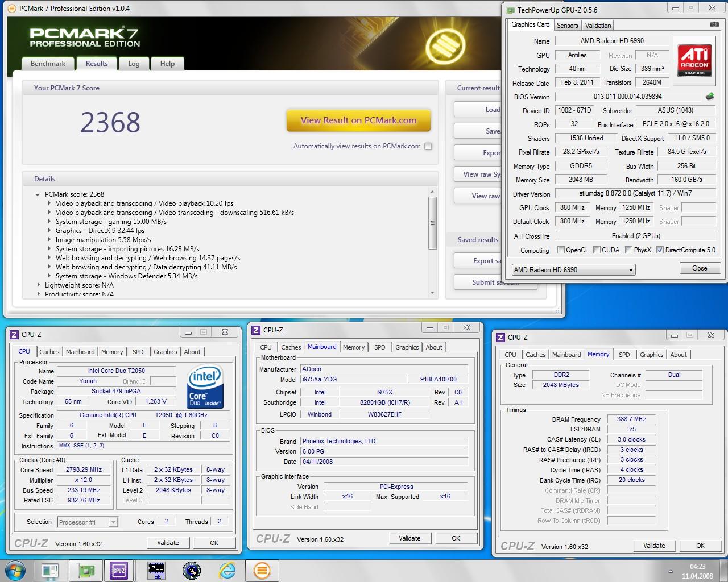Click GPU-Z camera screenshot icon

pos(714,24)
